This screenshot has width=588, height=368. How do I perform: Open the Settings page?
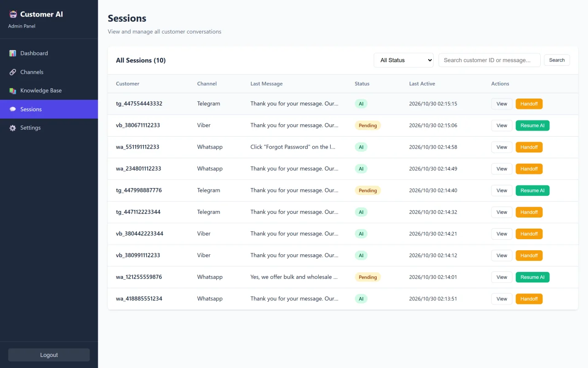pos(49,128)
